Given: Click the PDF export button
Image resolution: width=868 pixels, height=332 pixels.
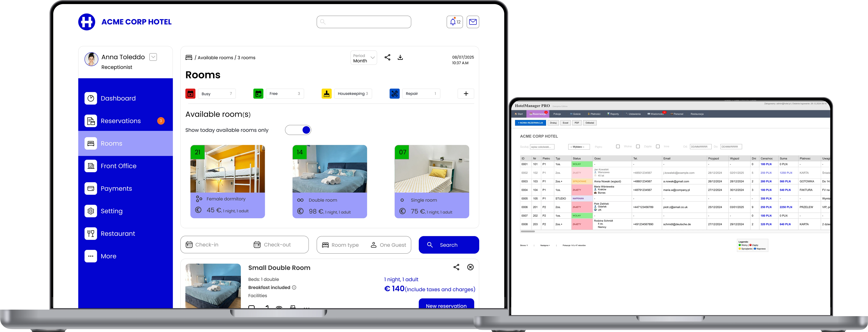Looking at the screenshot, I should 577,123.
